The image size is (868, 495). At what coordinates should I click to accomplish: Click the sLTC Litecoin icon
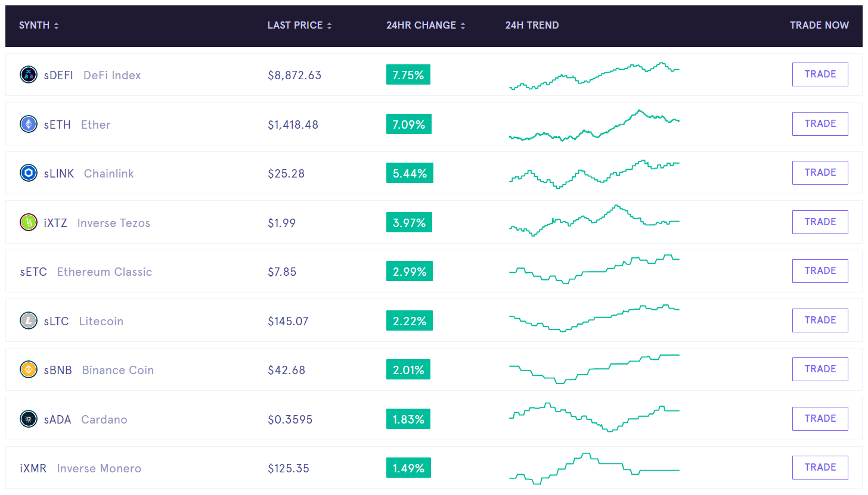28,321
